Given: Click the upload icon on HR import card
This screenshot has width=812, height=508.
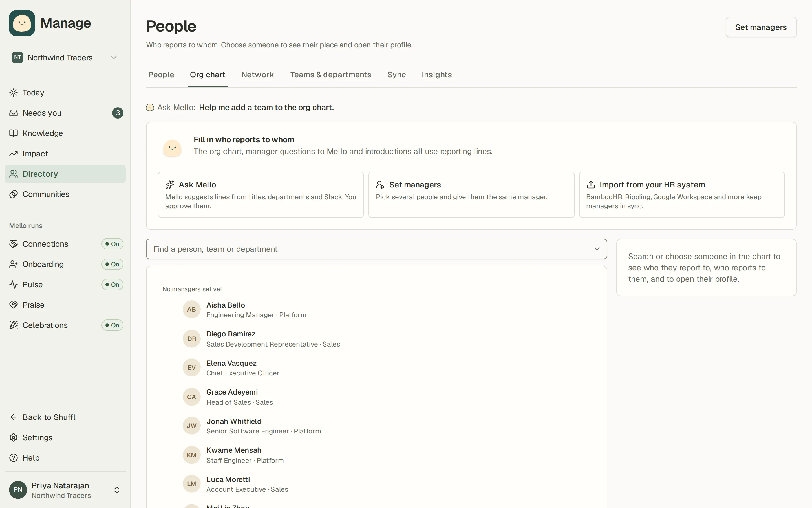Looking at the screenshot, I should coord(591,185).
